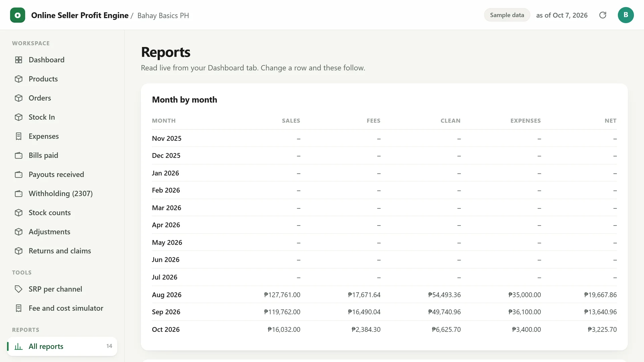This screenshot has width=644, height=362.
Task: Click the All reports chart icon
Action: [x=19, y=346]
